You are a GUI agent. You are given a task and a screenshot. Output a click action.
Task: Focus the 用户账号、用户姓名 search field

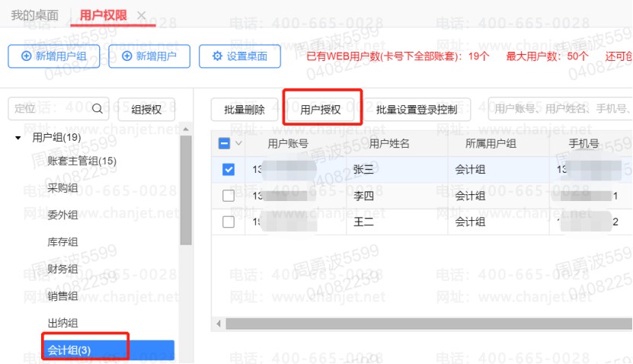tap(561, 109)
